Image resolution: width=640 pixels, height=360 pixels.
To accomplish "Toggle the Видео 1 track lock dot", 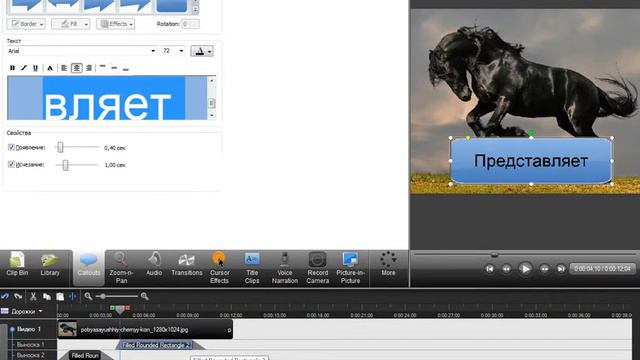I will pos(12,329).
